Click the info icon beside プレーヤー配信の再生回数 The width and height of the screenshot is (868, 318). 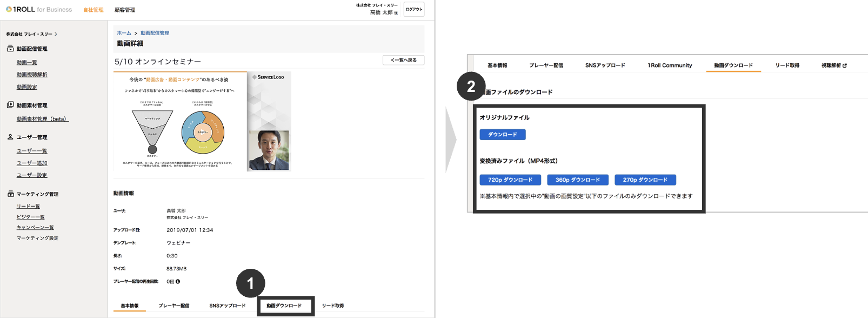(x=178, y=281)
